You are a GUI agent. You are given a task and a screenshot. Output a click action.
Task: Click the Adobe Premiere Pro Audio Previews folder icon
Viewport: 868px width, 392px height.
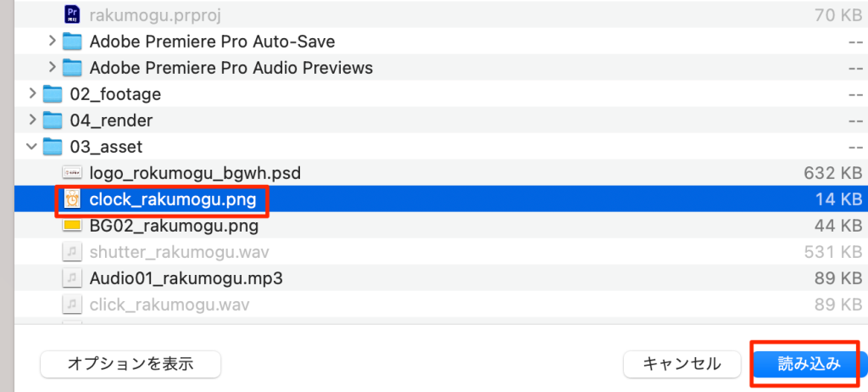72,67
